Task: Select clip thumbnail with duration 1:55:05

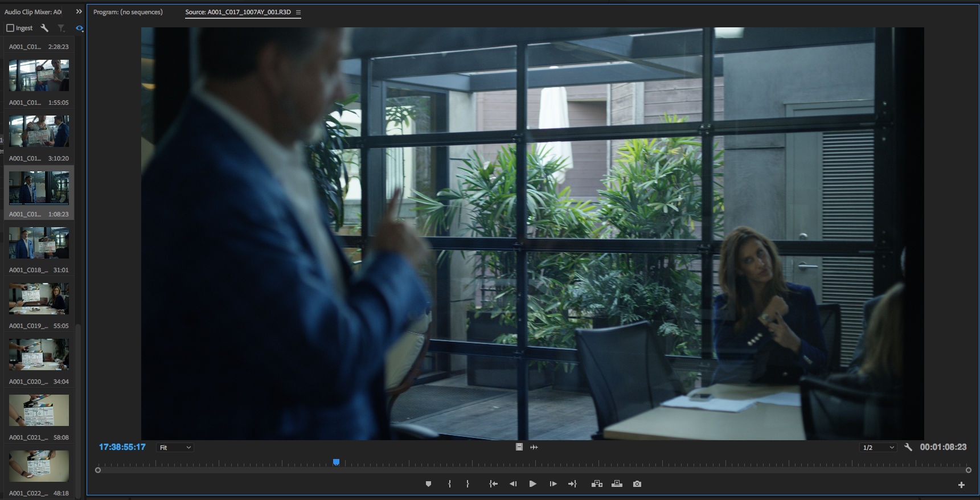Action: [x=39, y=75]
